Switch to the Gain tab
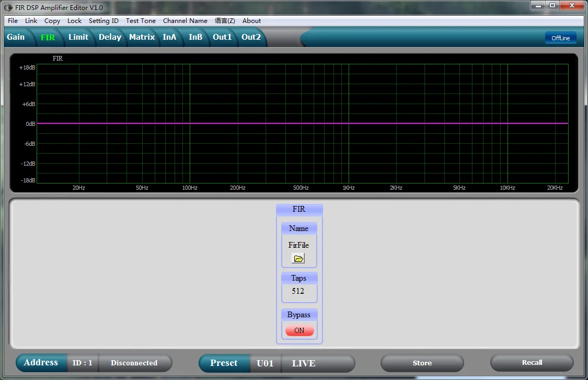The width and height of the screenshot is (588, 380). [x=16, y=37]
